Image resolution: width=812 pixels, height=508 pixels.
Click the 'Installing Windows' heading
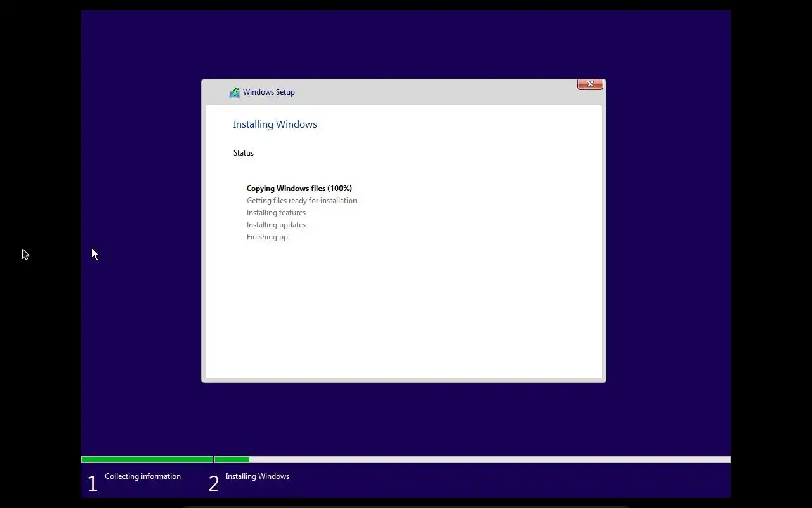[275, 124]
